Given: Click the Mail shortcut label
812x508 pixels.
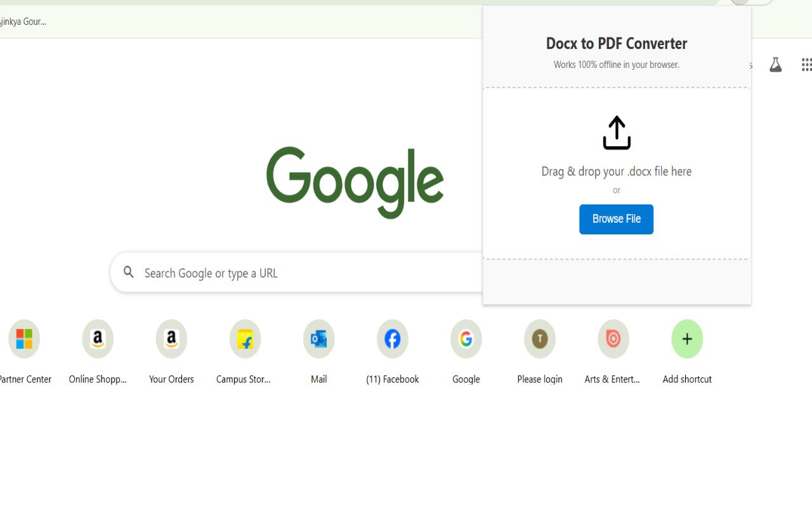Looking at the screenshot, I should (x=318, y=379).
